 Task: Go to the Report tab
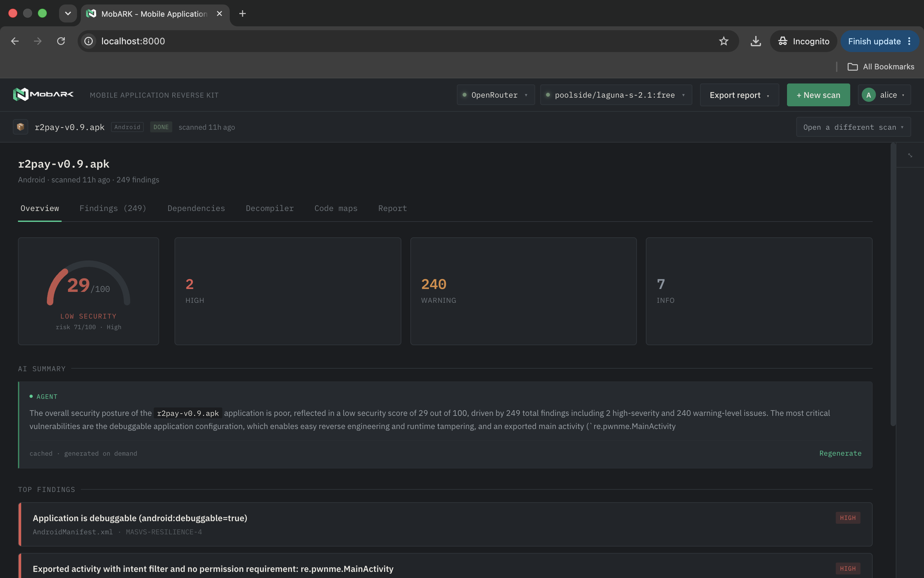[392, 208]
